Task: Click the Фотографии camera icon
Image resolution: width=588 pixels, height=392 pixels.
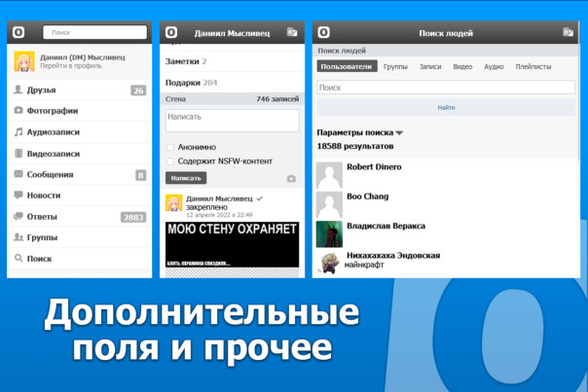Action: click(18, 110)
